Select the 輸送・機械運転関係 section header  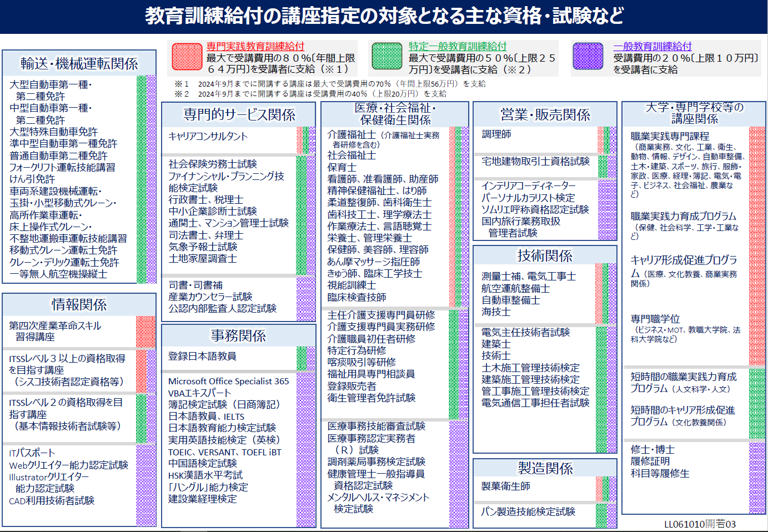point(79,63)
